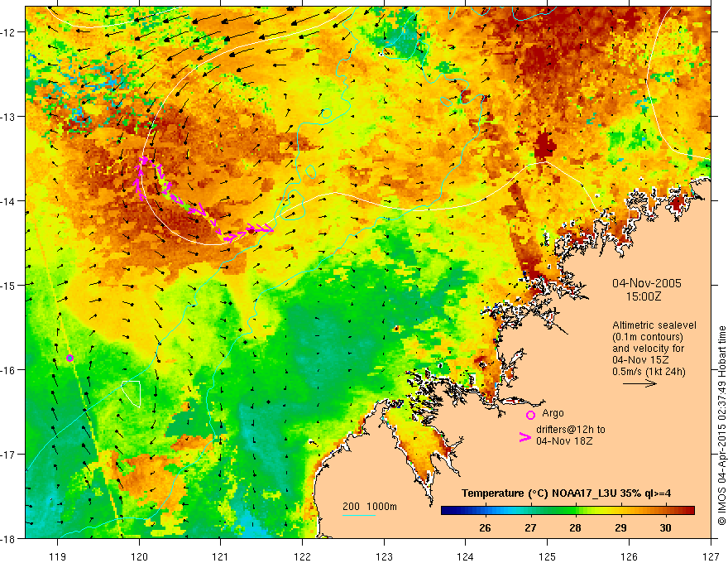Click the '04-Nov 18Z' legend text
The image size is (728, 563).
coord(564,440)
